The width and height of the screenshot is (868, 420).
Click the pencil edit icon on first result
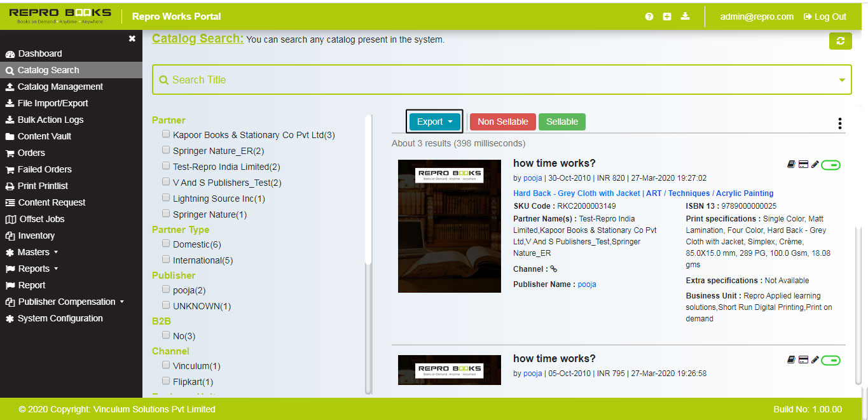click(815, 165)
